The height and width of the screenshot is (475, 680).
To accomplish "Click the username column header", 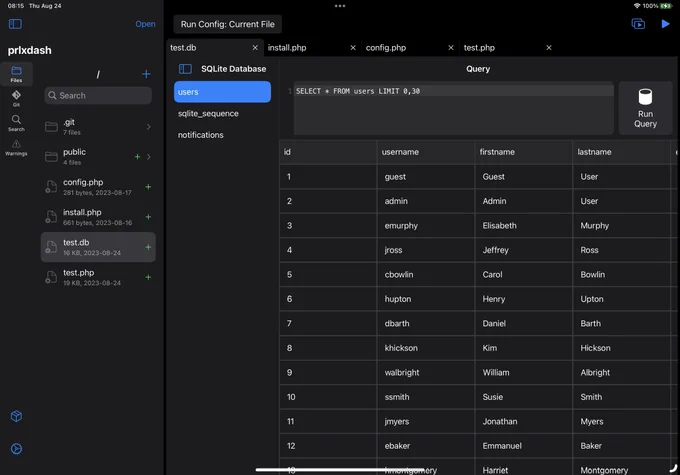I will point(426,152).
